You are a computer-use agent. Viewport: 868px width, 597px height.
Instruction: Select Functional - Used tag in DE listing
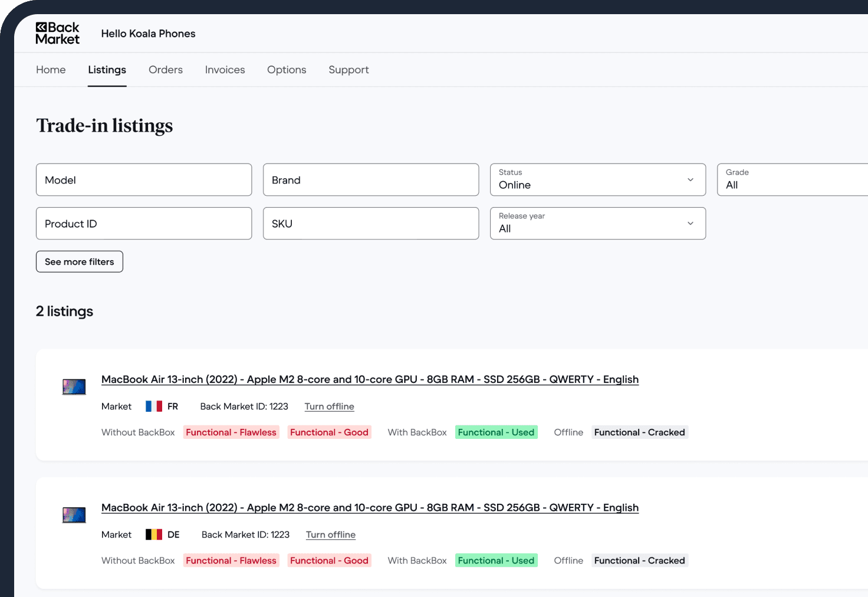496,560
